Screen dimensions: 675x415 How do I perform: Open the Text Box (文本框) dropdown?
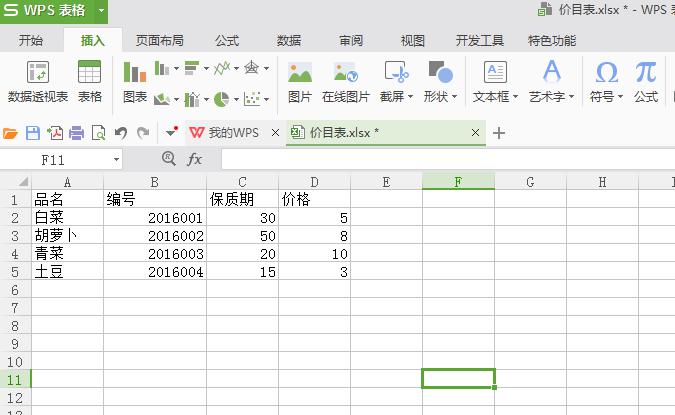click(x=495, y=97)
